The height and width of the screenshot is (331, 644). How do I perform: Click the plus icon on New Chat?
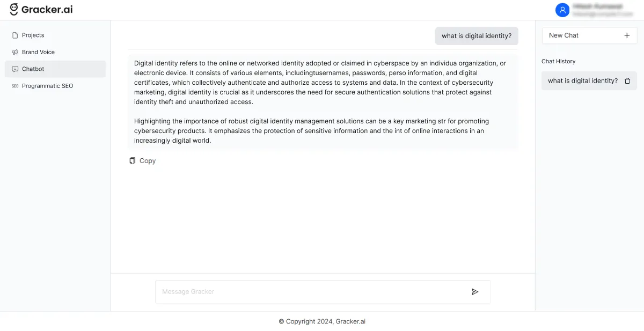[x=627, y=35]
